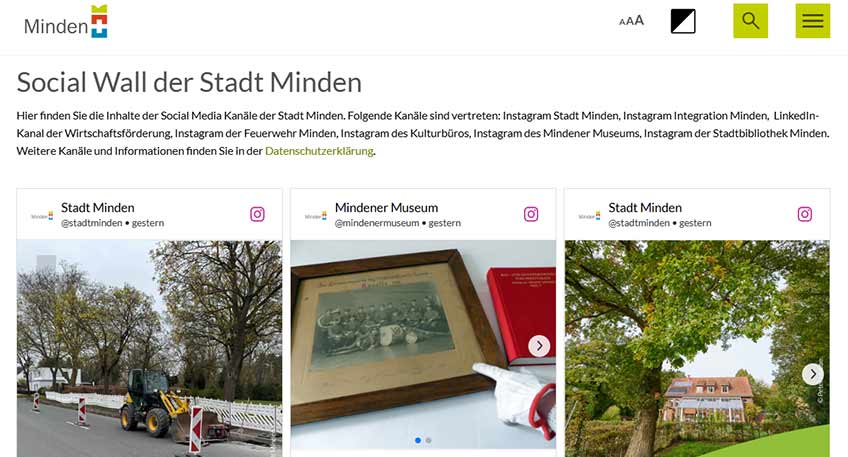Open Instagram icon on third card
Viewport: 848px width, 457px height.
(805, 214)
